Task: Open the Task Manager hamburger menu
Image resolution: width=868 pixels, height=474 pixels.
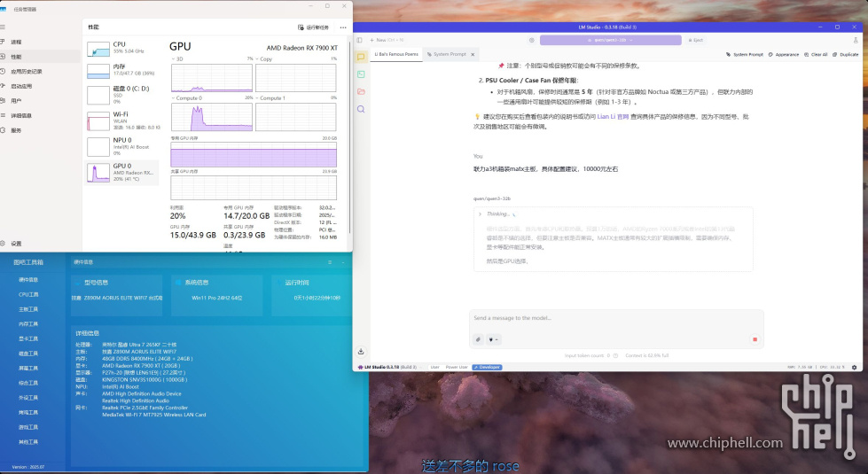Action: coord(3,27)
